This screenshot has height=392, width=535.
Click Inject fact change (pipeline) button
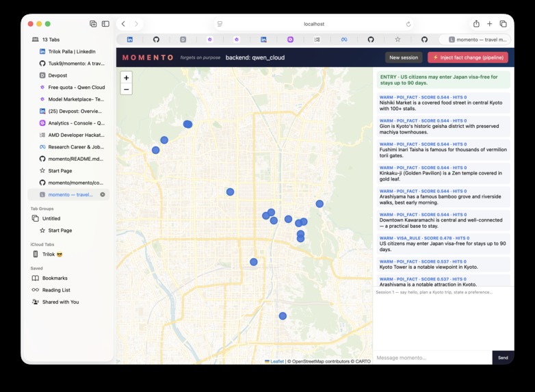tap(468, 57)
